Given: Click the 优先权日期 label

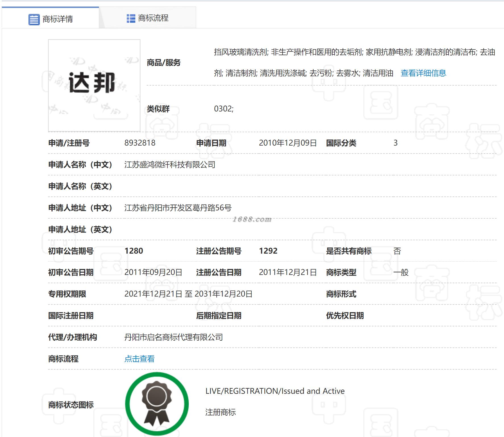Looking at the screenshot, I should pos(345,316).
